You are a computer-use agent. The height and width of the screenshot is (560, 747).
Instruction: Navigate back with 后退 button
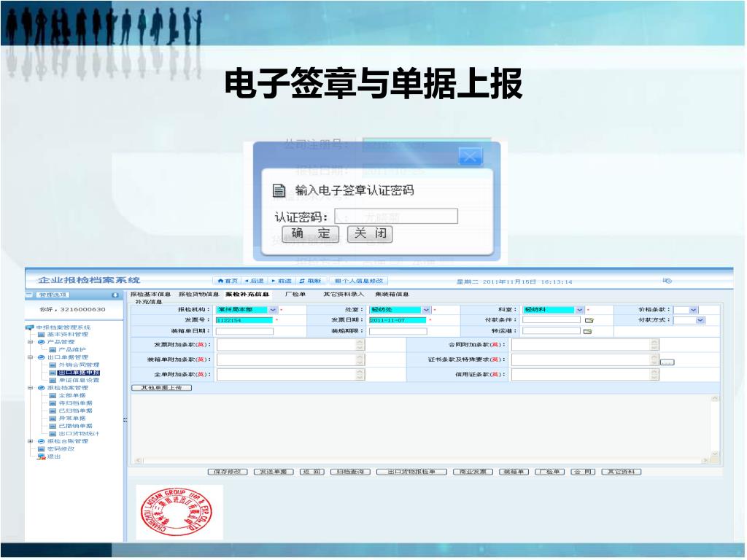(x=255, y=281)
